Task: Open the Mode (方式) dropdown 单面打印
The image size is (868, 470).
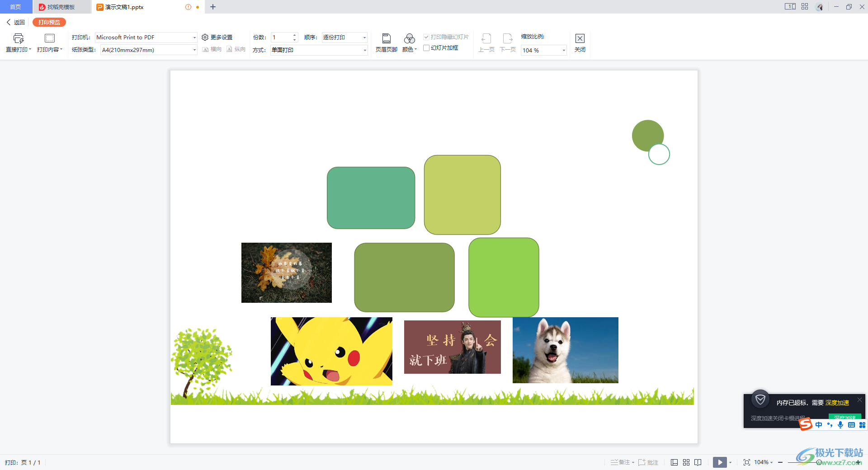Action: 319,50
